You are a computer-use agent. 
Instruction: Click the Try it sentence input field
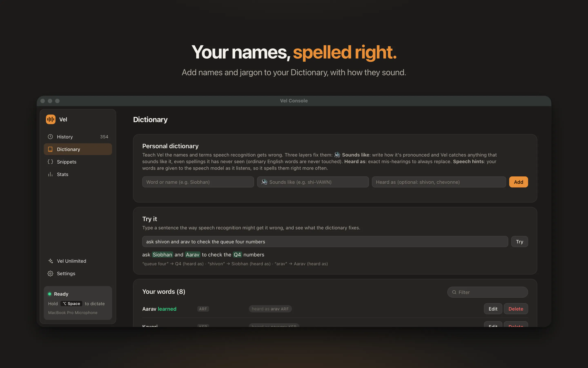325,242
